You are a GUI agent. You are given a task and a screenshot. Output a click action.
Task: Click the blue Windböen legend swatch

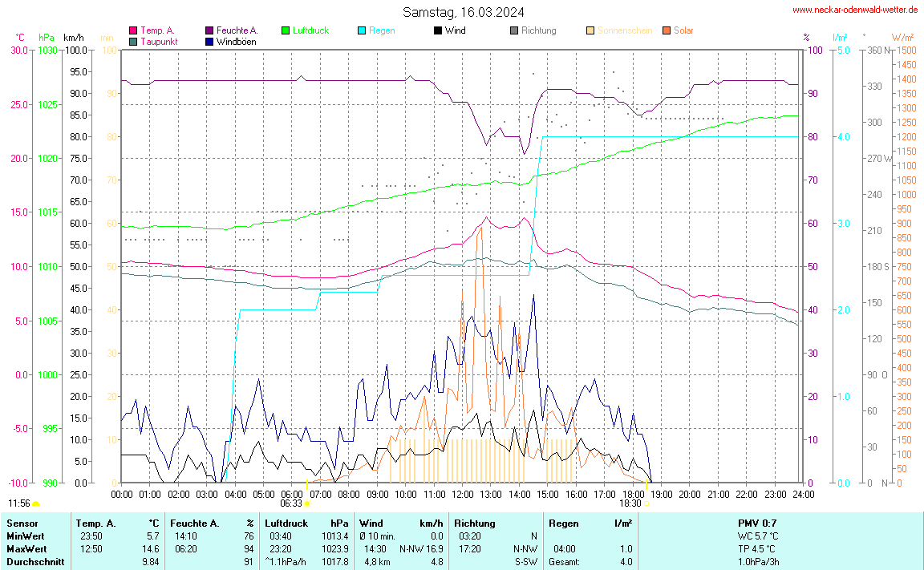click(209, 41)
